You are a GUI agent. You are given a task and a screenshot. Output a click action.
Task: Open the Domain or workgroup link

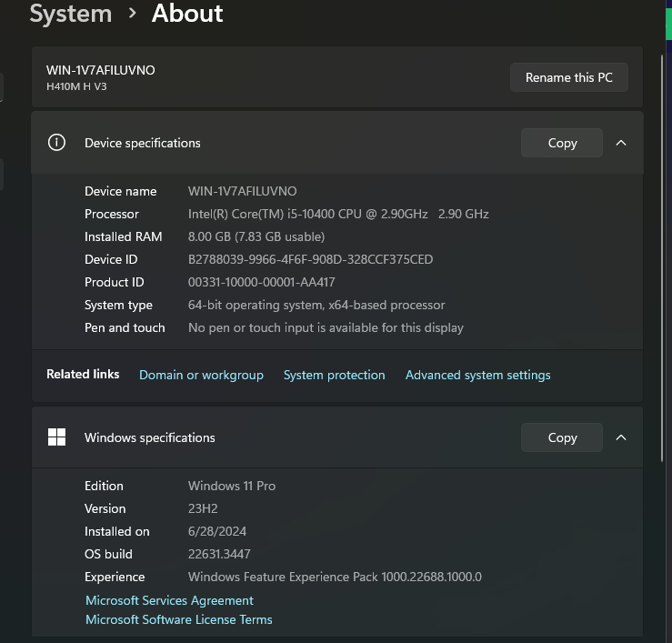201,375
